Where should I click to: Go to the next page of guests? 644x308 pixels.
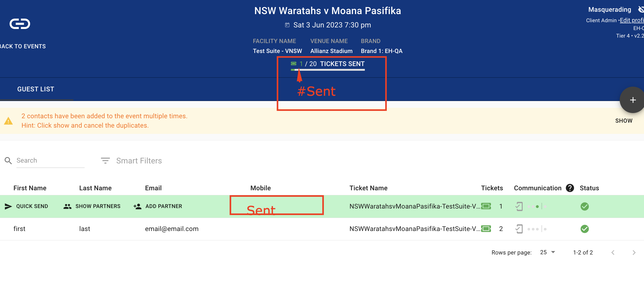(634, 252)
